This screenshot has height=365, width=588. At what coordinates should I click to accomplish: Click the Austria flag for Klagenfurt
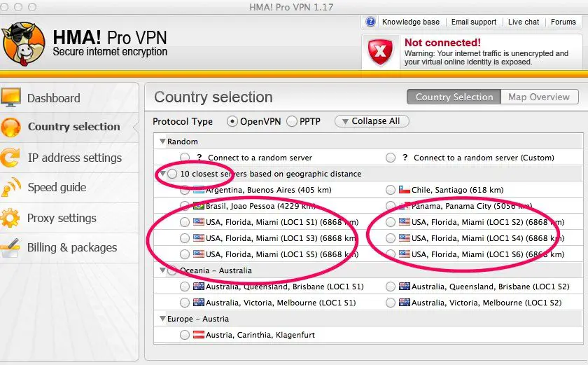(x=199, y=335)
